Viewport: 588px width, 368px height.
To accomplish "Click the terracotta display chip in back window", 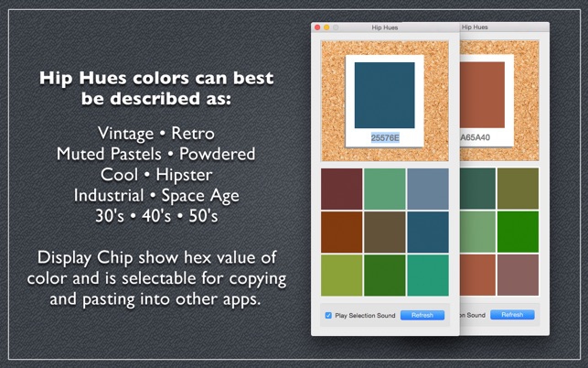I will pos(482,95).
